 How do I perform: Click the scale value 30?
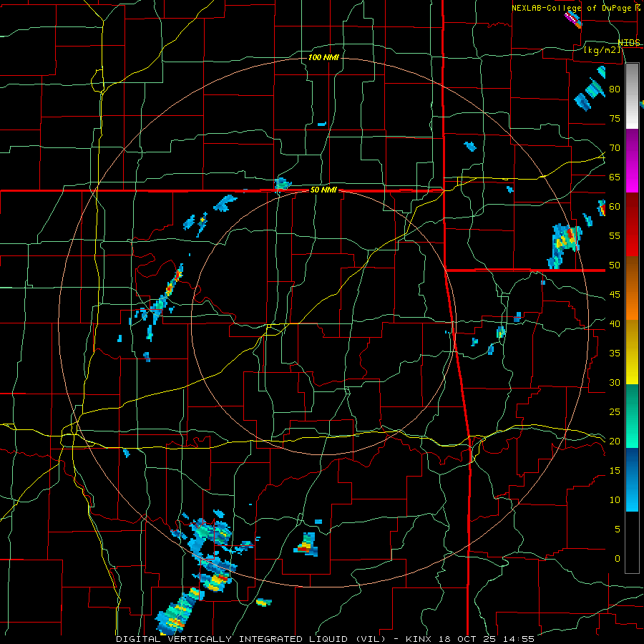pyautogui.click(x=615, y=382)
